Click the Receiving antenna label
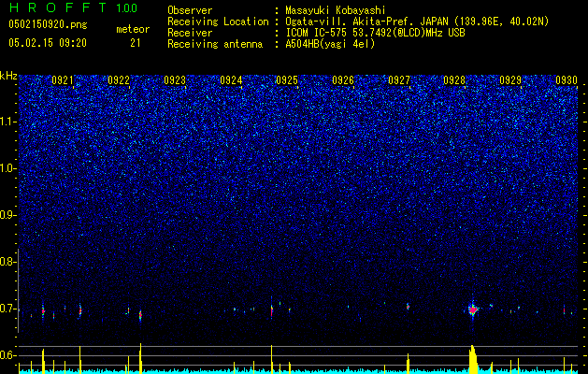 tap(215, 44)
